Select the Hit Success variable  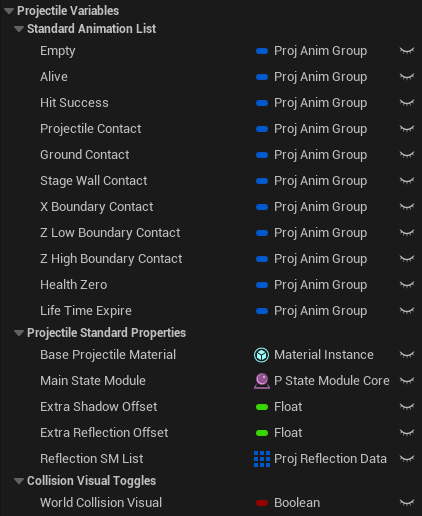[x=74, y=103]
